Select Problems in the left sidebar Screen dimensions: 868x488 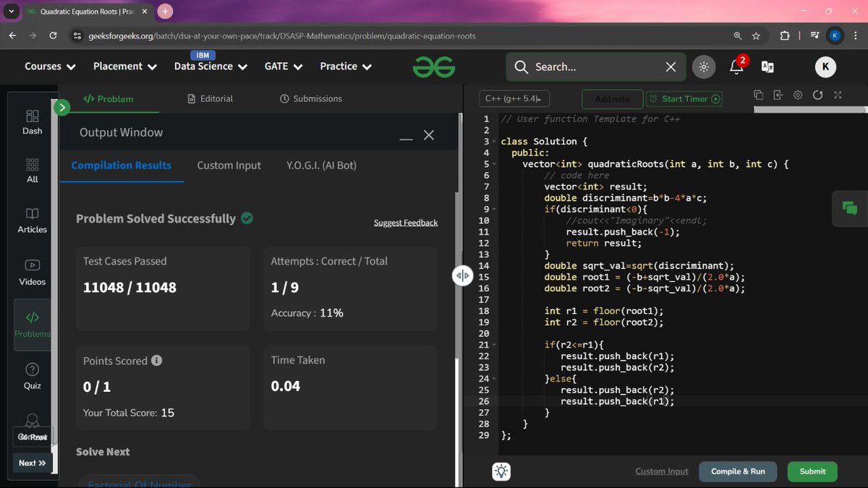(x=33, y=325)
